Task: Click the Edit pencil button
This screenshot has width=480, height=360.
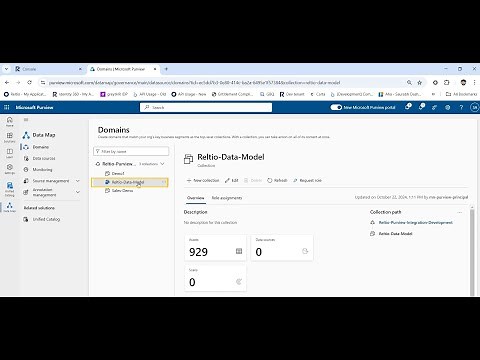Action: pyautogui.click(x=232, y=180)
